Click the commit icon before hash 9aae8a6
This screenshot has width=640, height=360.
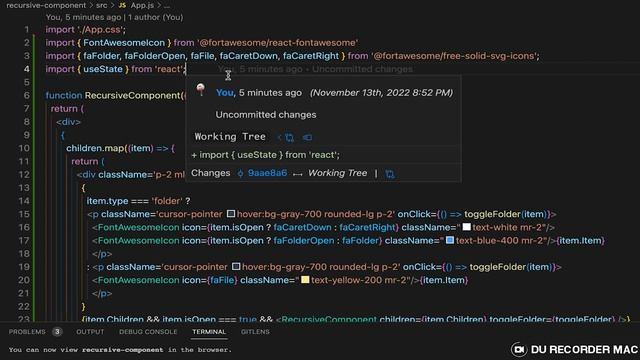coord(240,173)
